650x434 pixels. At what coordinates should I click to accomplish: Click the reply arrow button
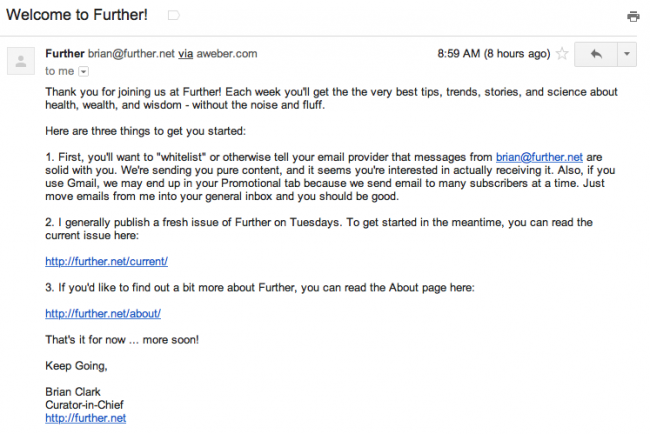[596, 53]
